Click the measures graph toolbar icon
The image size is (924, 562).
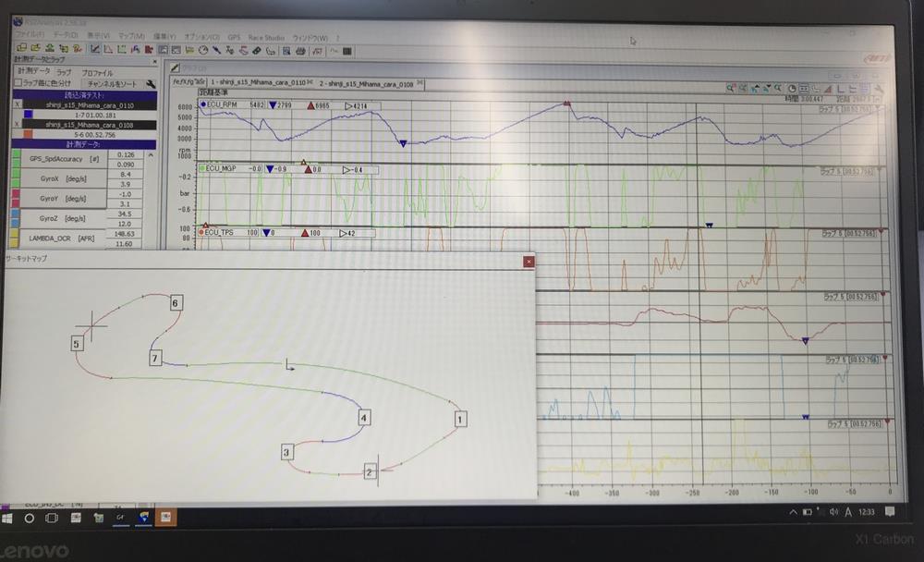(x=95, y=50)
